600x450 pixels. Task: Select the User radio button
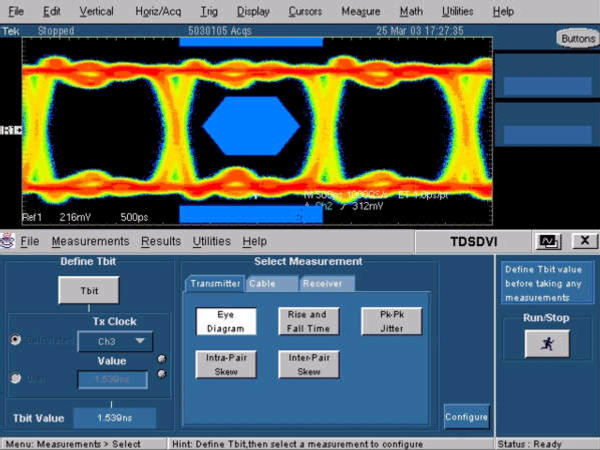click(x=16, y=379)
